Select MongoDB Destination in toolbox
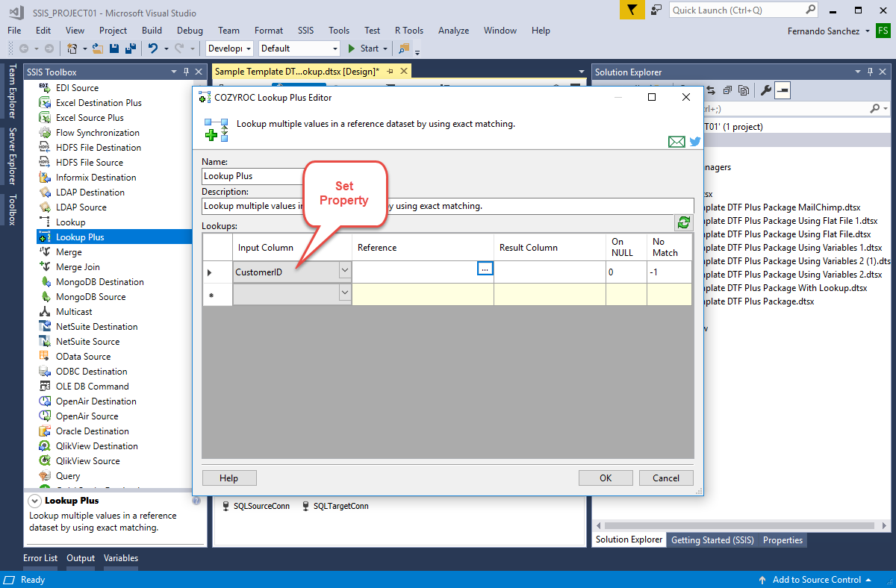 [x=99, y=282]
